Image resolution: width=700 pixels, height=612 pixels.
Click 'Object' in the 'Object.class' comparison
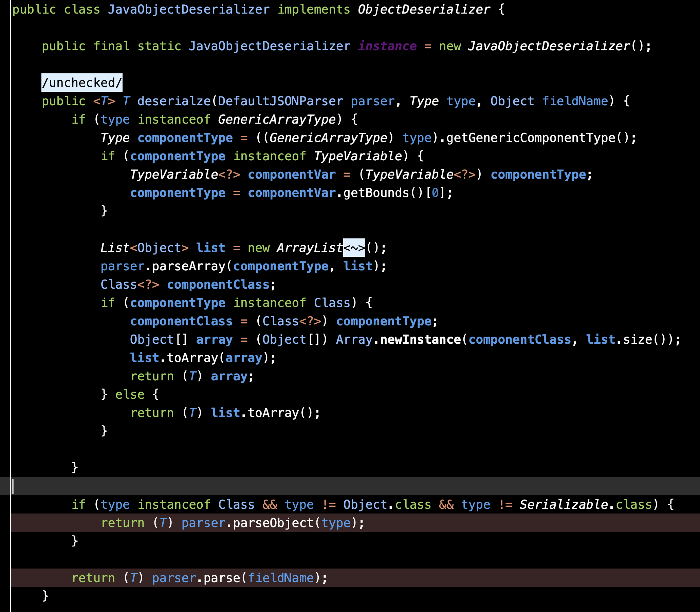pyautogui.click(x=365, y=504)
